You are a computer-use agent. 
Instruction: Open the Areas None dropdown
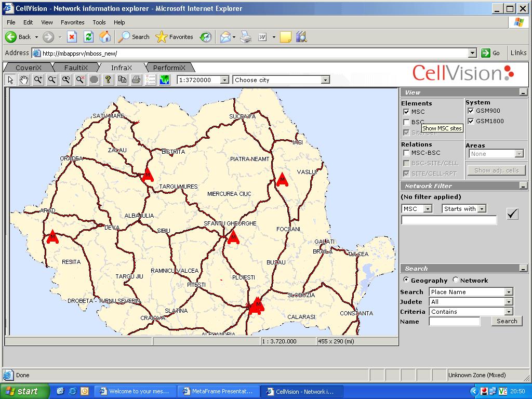coord(519,154)
